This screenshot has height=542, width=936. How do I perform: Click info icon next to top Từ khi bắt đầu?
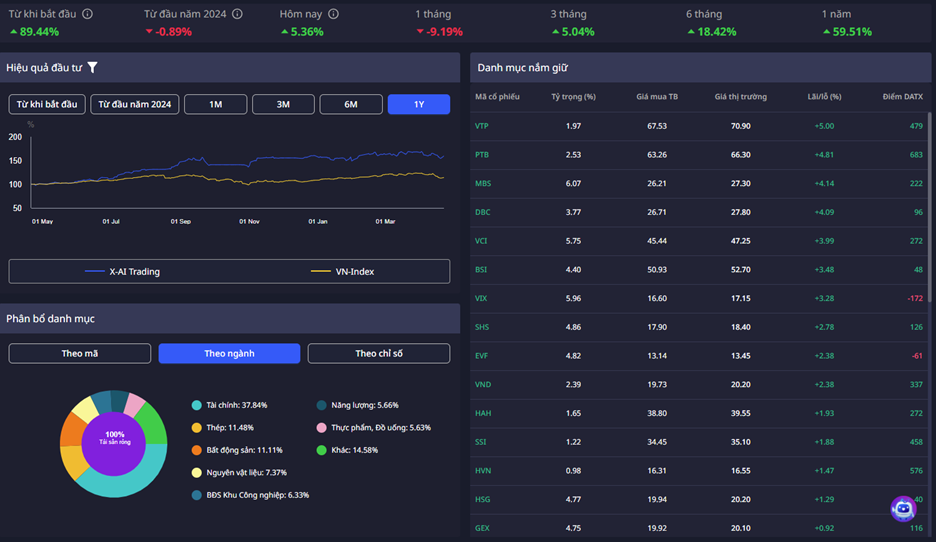pyautogui.click(x=87, y=14)
